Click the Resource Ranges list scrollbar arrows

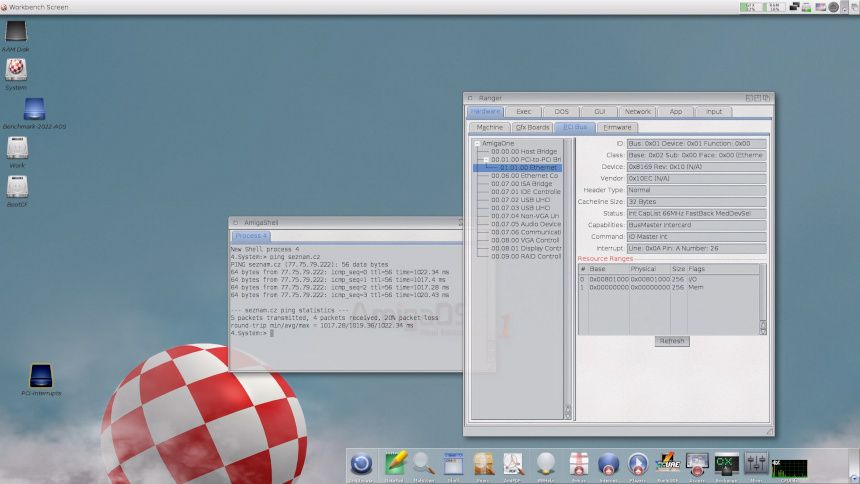pyautogui.click(x=763, y=328)
